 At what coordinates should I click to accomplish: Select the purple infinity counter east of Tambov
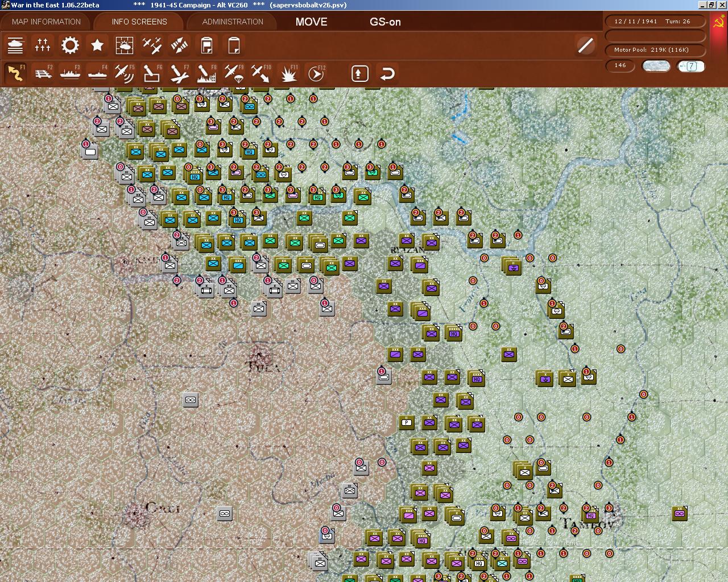(x=679, y=514)
